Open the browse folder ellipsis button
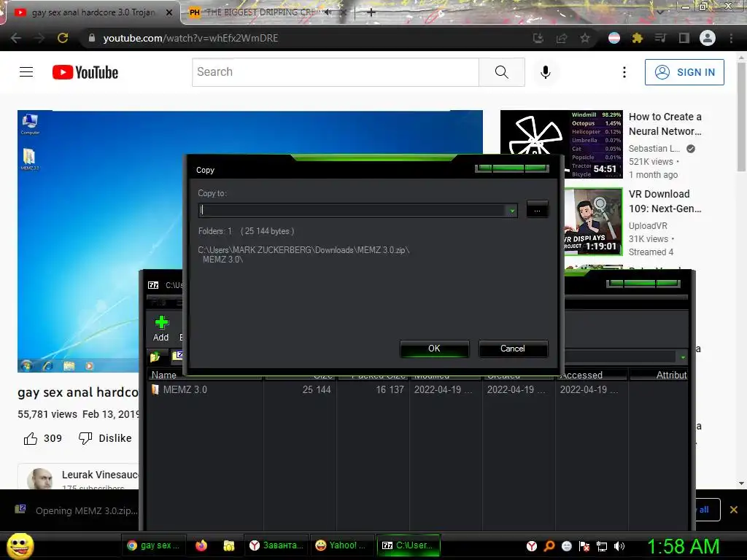 point(538,209)
